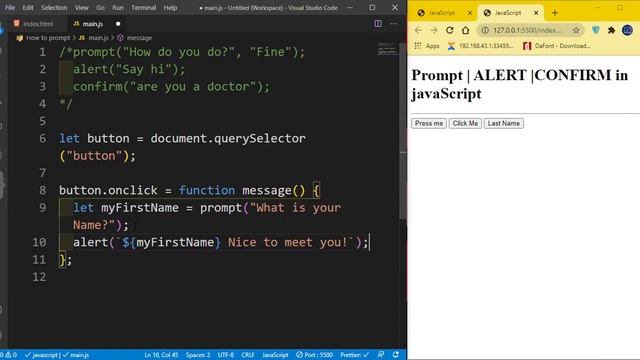Screen dimensions: 640x360
Task: Click the Prettier status item
Action: pos(355,355)
